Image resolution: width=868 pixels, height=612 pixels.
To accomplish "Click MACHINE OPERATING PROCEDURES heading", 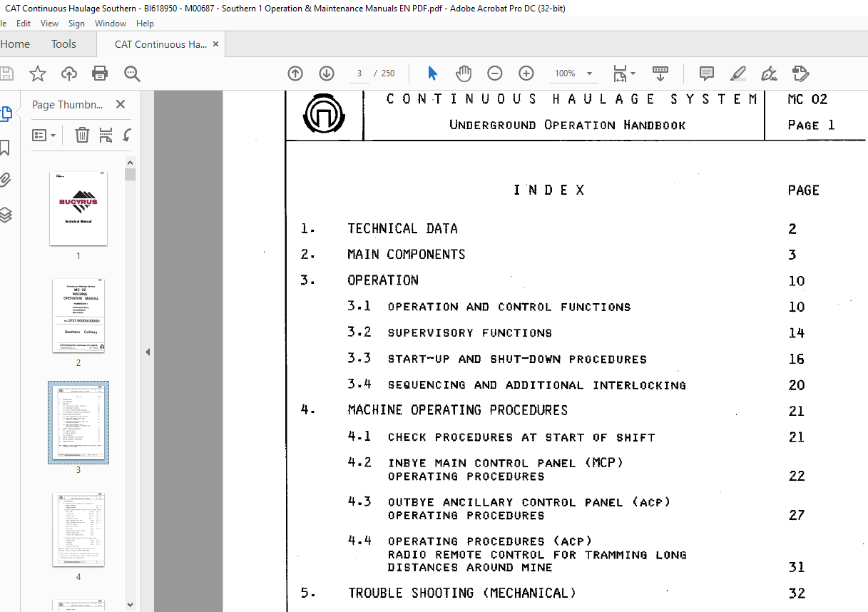I will pos(458,410).
